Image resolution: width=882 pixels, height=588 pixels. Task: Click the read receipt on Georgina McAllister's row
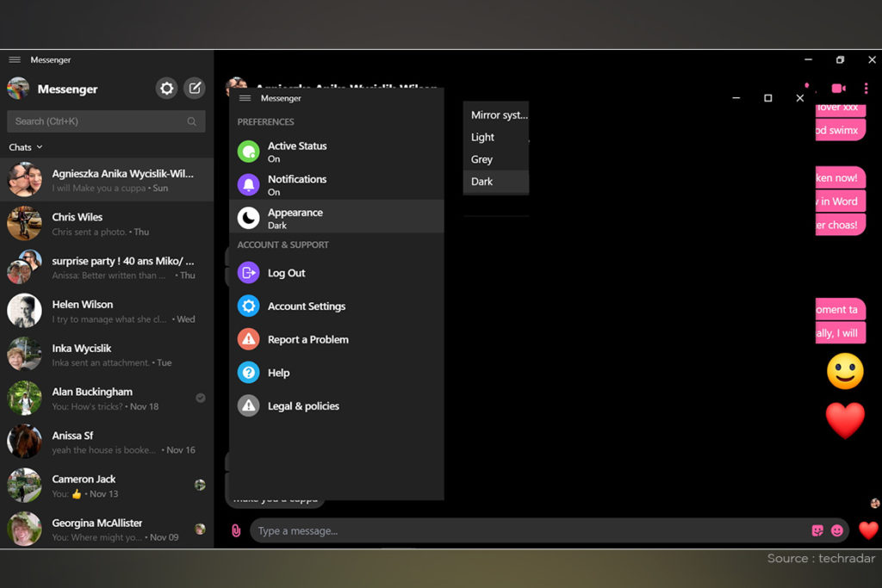(200, 529)
